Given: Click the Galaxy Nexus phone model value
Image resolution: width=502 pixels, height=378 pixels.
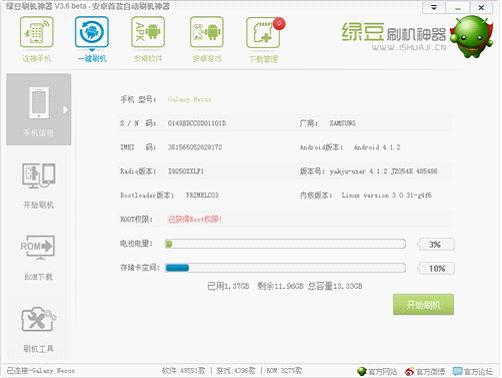Looking at the screenshot, I should click(x=189, y=99).
